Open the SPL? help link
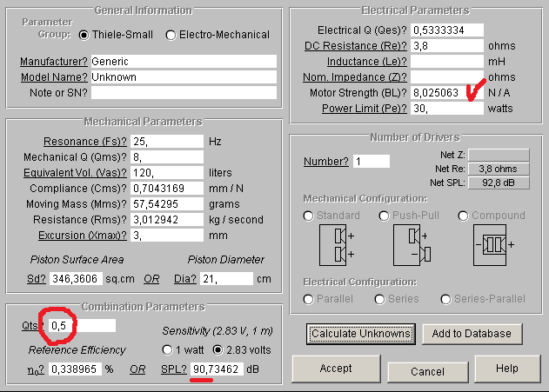The width and height of the screenshot is (549, 392). (x=174, y=369)
